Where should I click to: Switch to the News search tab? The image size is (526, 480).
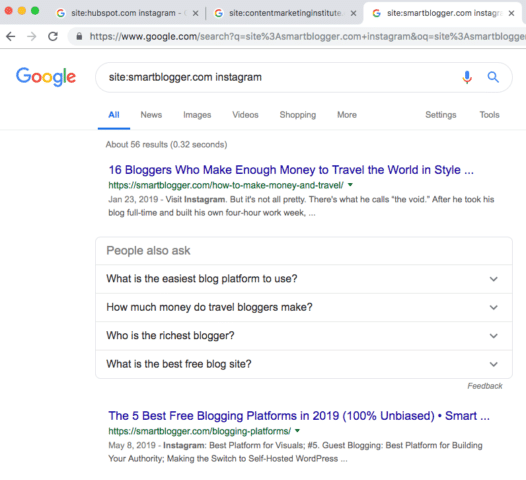pyautogui.click(x=151, y=115)
